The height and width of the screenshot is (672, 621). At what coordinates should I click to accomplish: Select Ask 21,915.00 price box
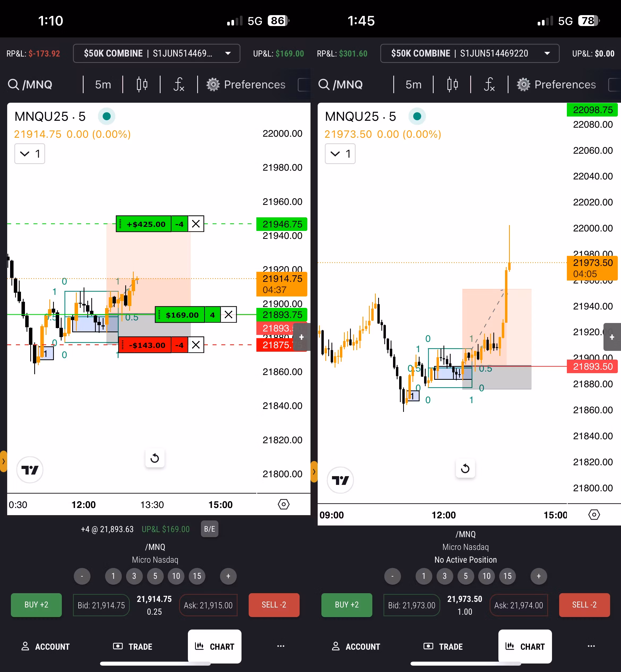[x=208, y=605]
